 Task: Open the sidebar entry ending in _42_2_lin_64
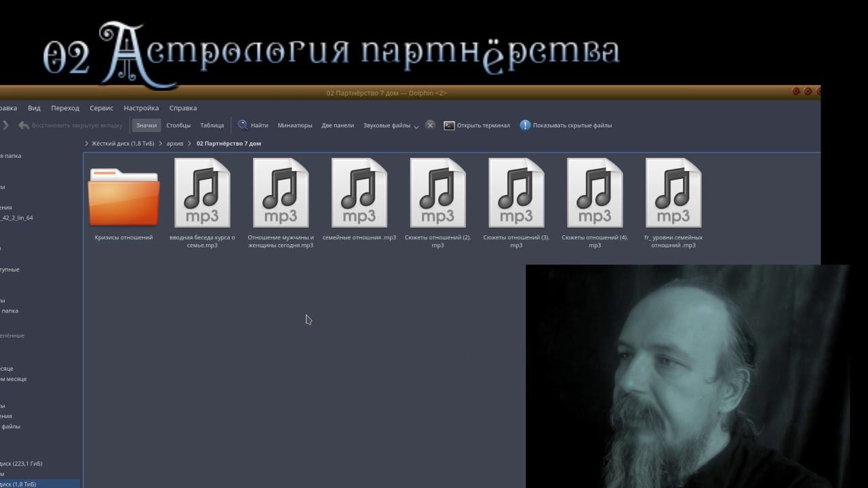tap(17, 218)
